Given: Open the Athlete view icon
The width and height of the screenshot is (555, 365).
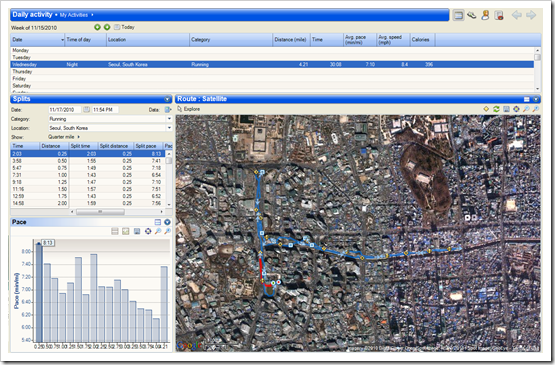Looking at the screenshot, I should tap(485, 15).
